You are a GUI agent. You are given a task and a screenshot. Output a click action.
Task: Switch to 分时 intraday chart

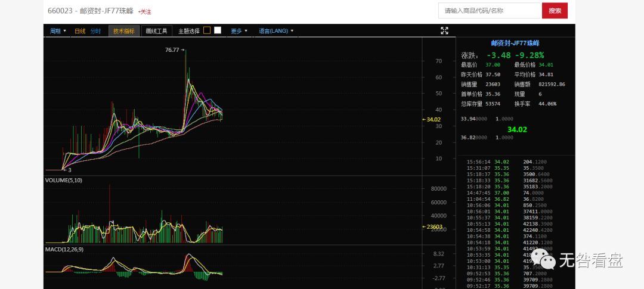click(x=95, y=31)
